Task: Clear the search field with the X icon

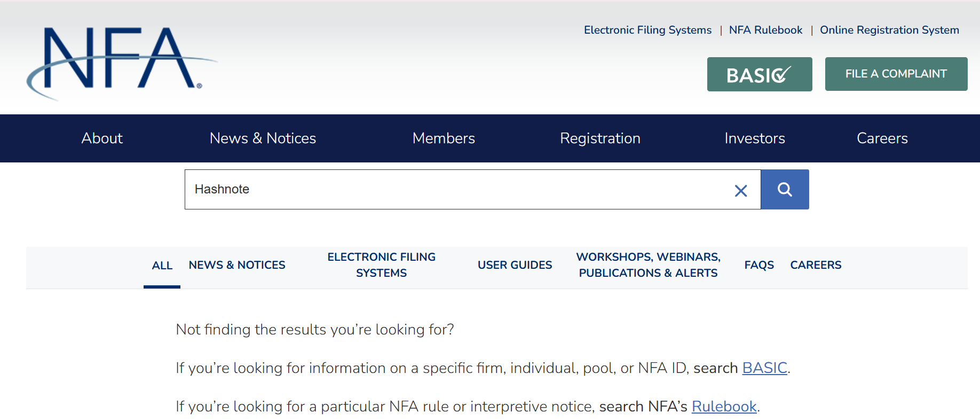Action: (740, 190)
